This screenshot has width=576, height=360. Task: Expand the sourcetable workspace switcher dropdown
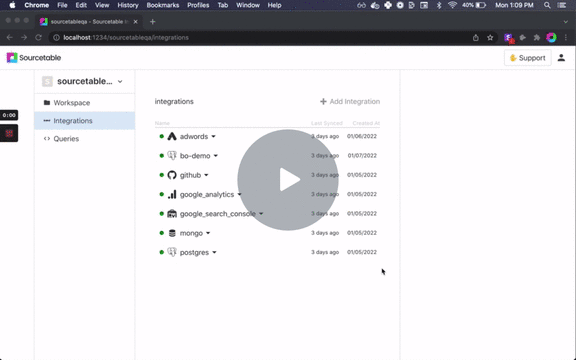pos(120,82)
